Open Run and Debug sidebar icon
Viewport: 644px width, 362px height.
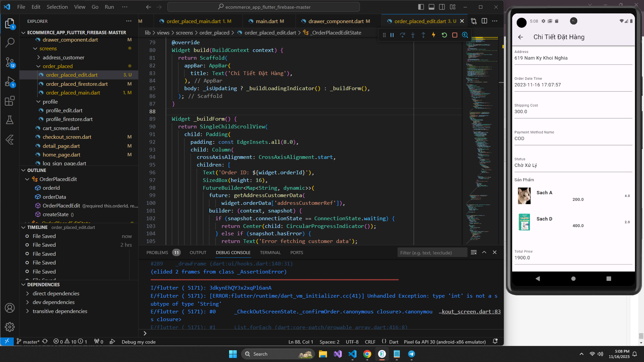tap(10, 81)
